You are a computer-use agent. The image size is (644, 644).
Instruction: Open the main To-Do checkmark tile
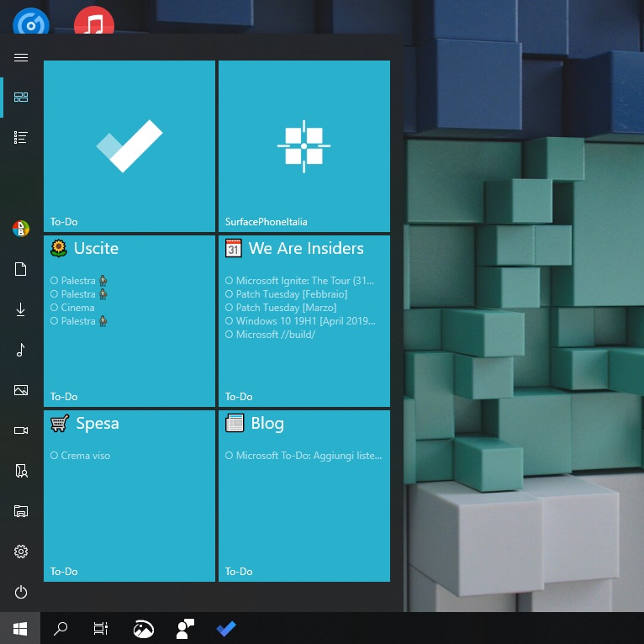click(129, 146)
